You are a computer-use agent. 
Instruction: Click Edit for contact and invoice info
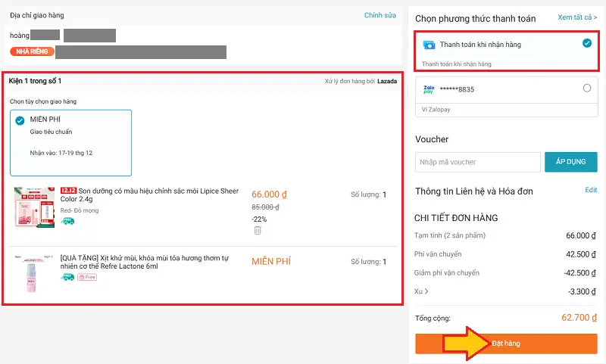[591, 190]
